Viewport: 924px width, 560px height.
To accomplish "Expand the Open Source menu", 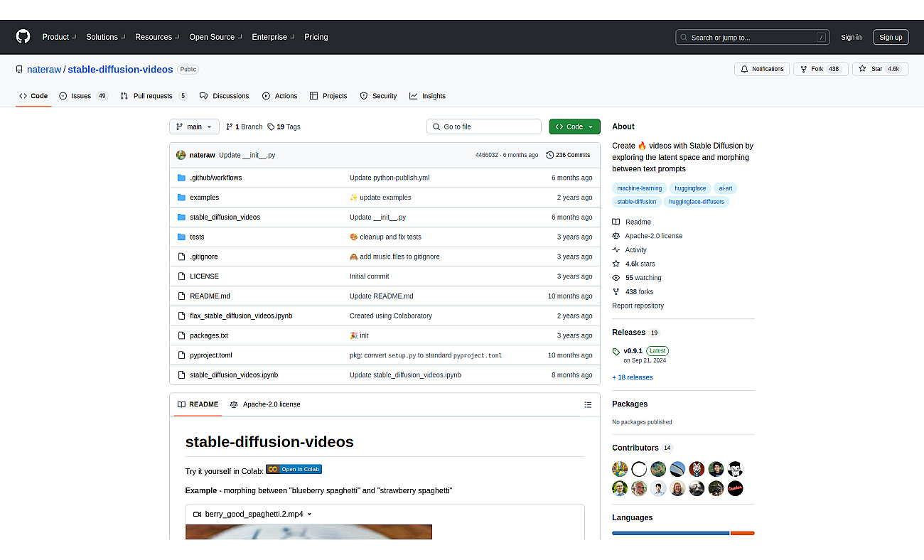I will click(215, 37).
